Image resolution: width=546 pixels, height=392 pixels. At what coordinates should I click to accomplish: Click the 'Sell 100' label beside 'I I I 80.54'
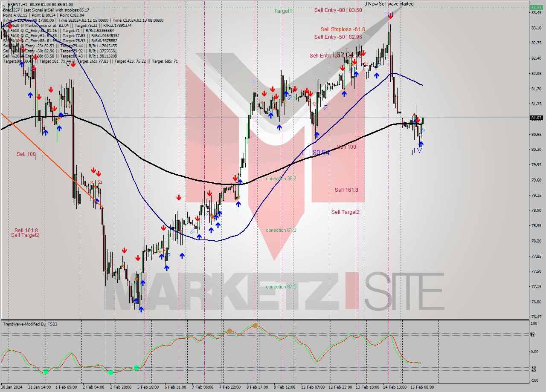[346, 147]
